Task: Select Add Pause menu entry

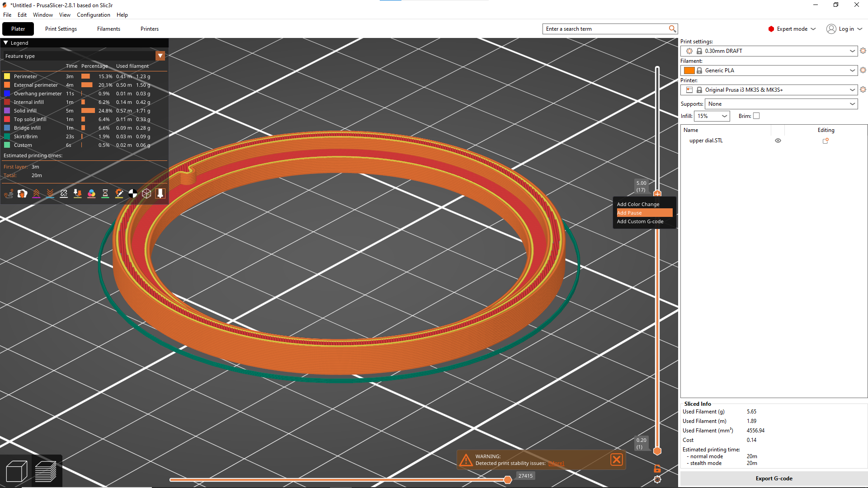Action: pyautogui.click(x=645, y=213)
